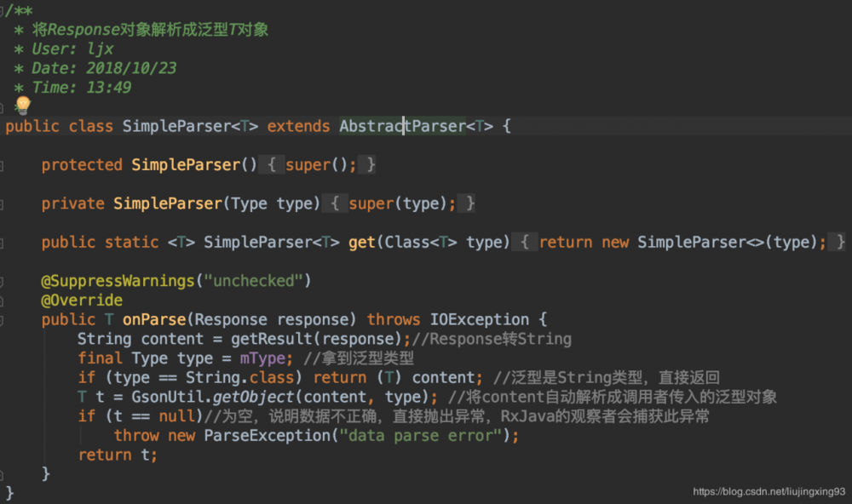Open the blog.csdn.net watermark link
Viewport: 852px width, 504px height.
click(769, 491)
